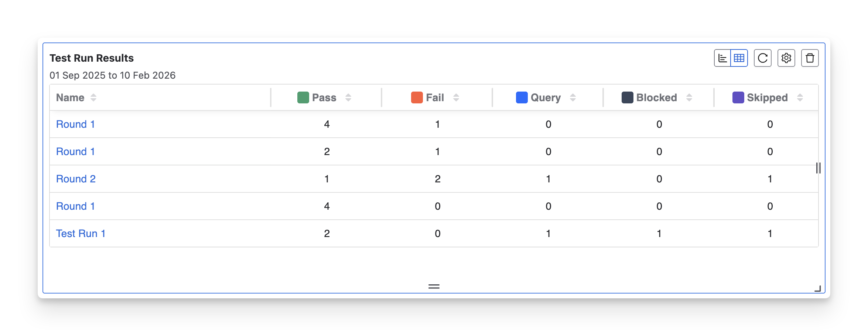Open the Round 2 test run

point(76,179)
